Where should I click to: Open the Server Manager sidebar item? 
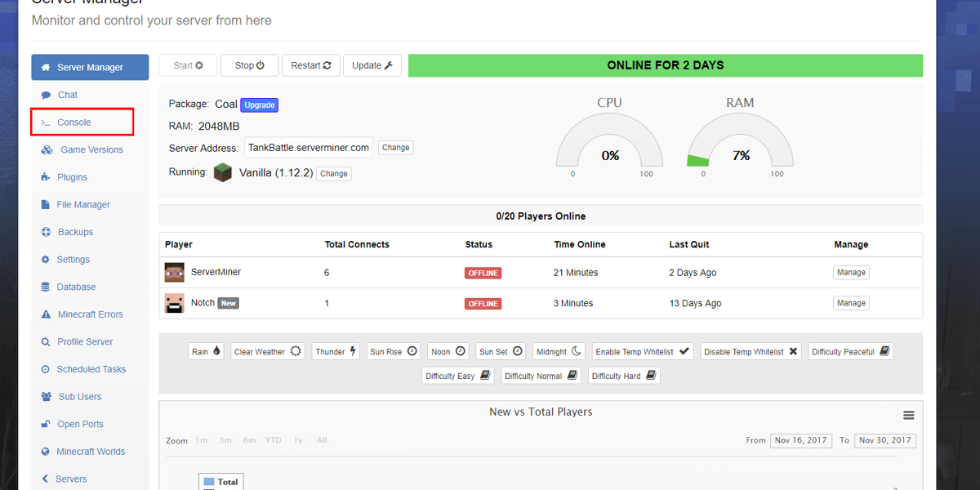[90, 68]
